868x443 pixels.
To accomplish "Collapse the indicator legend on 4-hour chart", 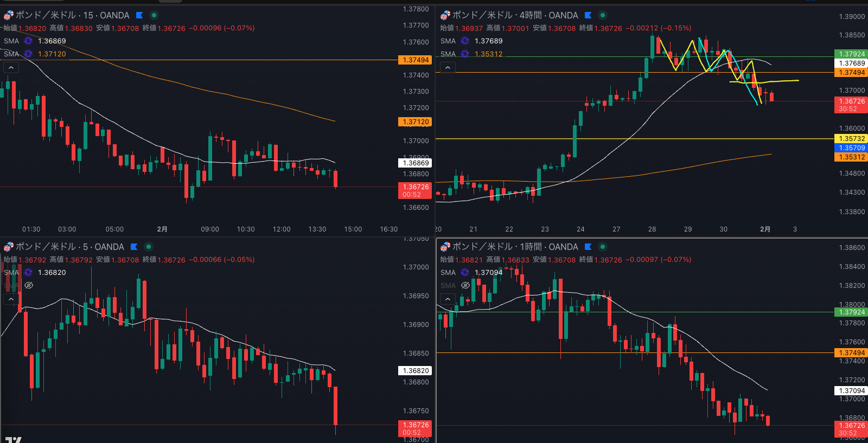I will click(x=448, y=68).
